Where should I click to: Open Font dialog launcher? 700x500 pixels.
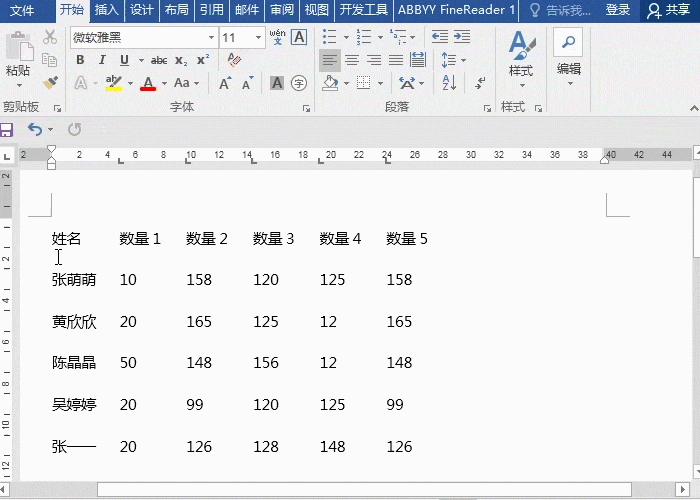click(306, 108)
